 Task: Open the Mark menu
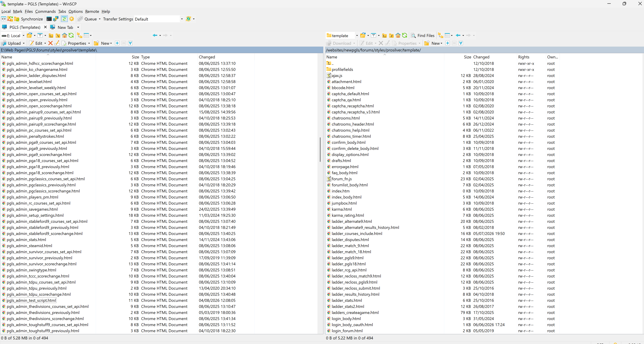point(18,11)
